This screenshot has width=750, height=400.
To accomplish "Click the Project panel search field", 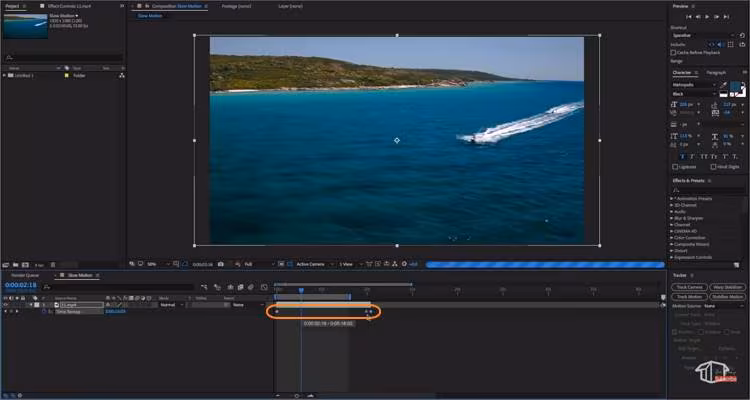I will (63, 57).
